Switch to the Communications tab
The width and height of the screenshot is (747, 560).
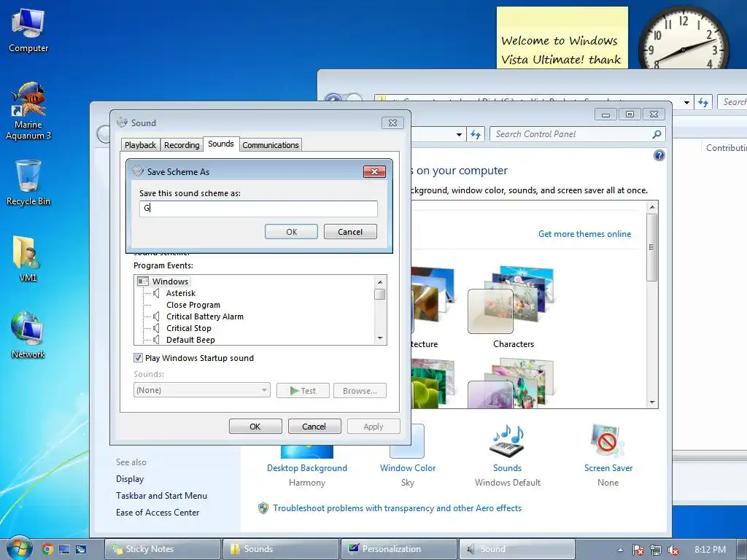[270, 145]
